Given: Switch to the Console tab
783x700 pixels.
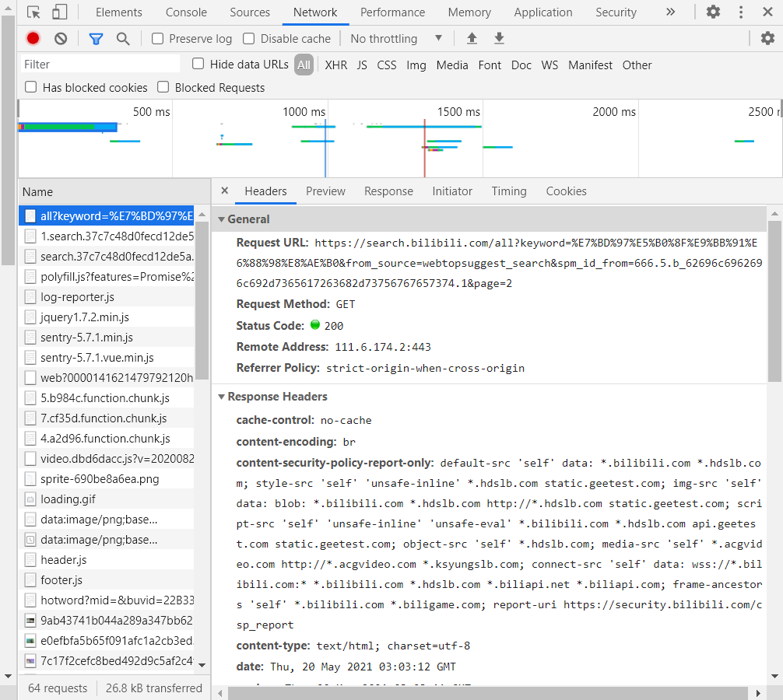Looking at the screenshot, I should (x=186, y=12).
